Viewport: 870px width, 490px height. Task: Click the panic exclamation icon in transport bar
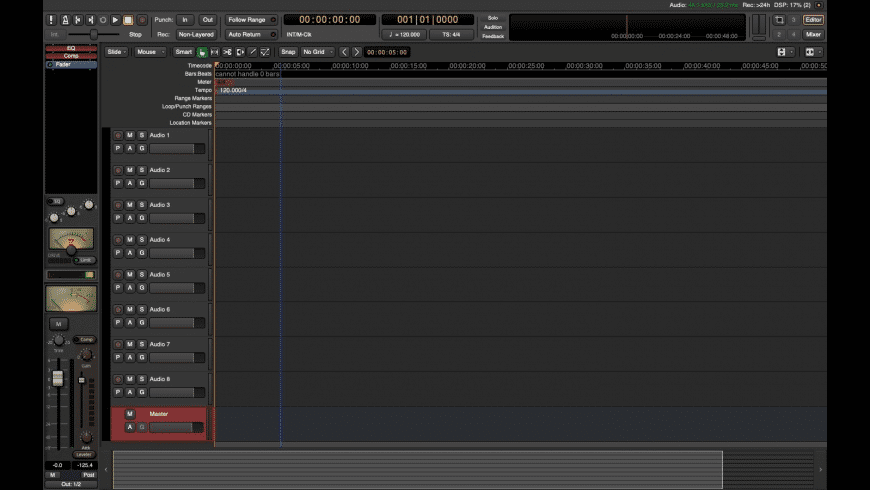click(52, 20)
